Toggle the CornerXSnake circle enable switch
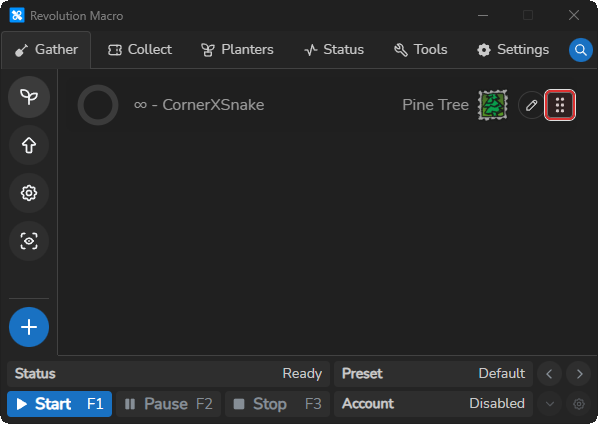598x424 pixels. [x=98, y=105]
